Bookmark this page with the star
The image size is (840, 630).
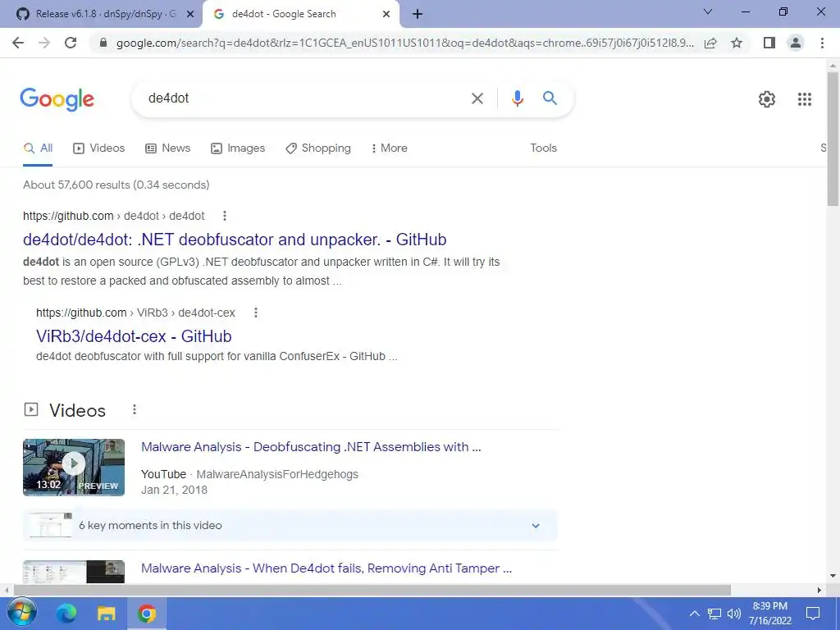point(737,43)
